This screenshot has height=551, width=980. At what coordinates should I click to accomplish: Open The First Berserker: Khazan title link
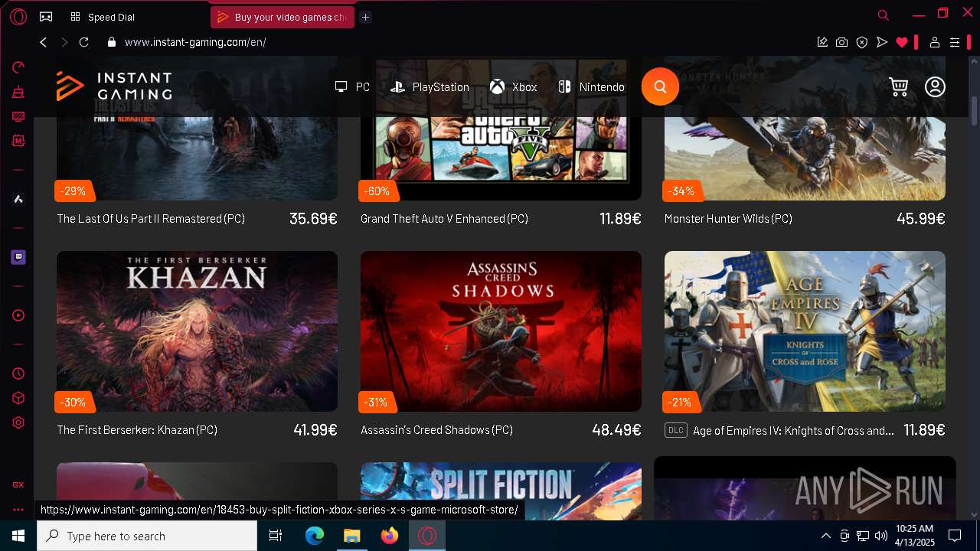(x=137, y=430)
